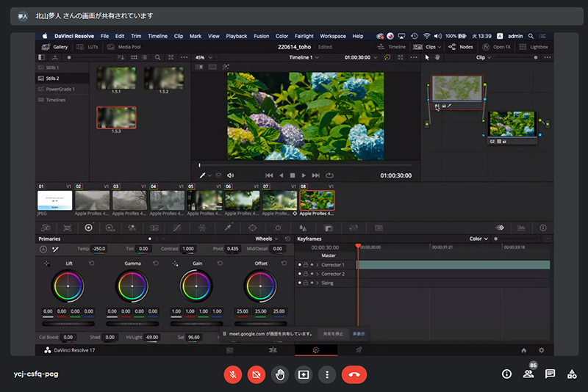Open the Sizing palette
The width and height of the screenshot is (588, 392).
coord(354,228)
